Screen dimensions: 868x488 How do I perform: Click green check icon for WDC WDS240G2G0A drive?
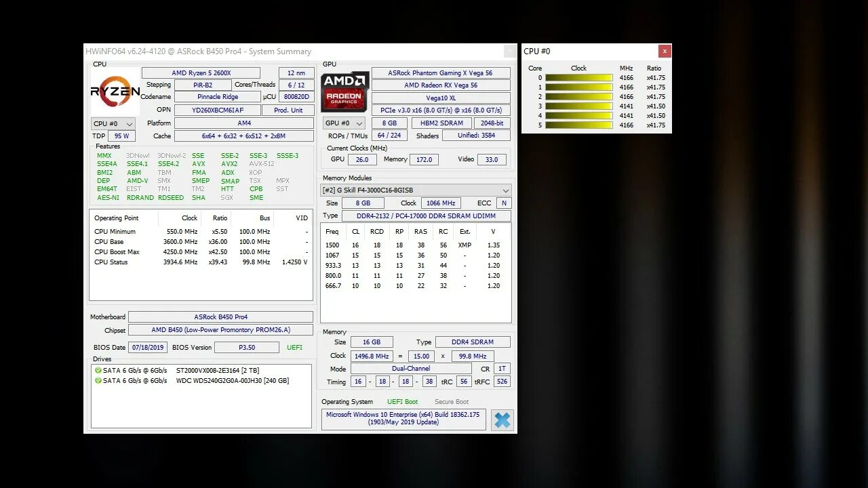tap(98, 381)
